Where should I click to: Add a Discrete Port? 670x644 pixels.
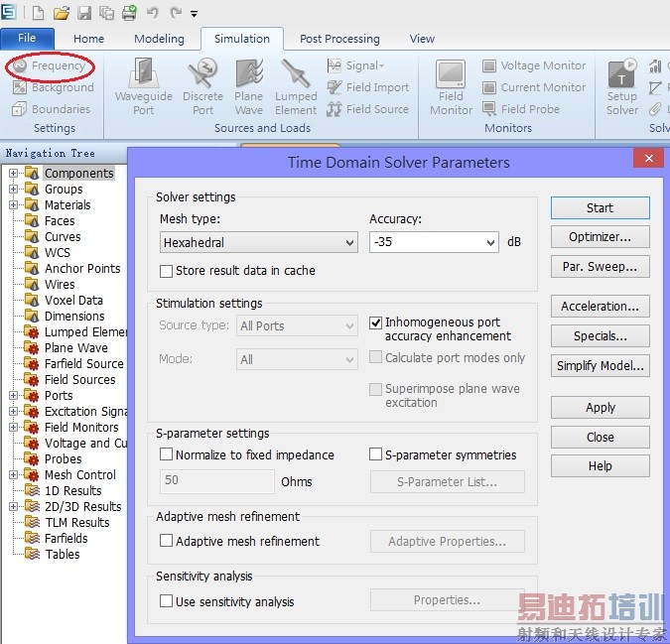coord(202,86)
